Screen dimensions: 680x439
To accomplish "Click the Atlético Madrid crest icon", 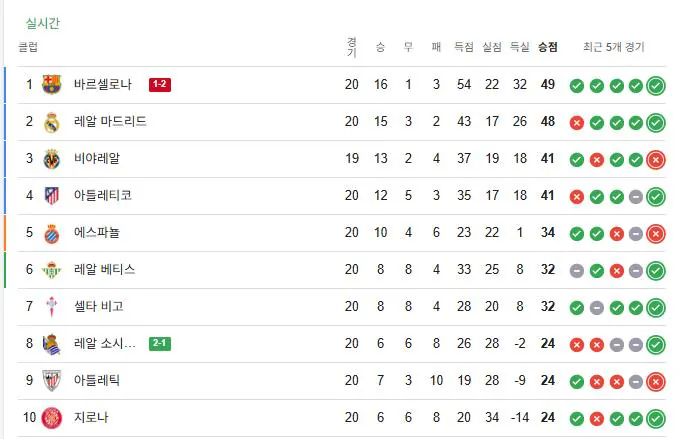I will pos(52,196).
